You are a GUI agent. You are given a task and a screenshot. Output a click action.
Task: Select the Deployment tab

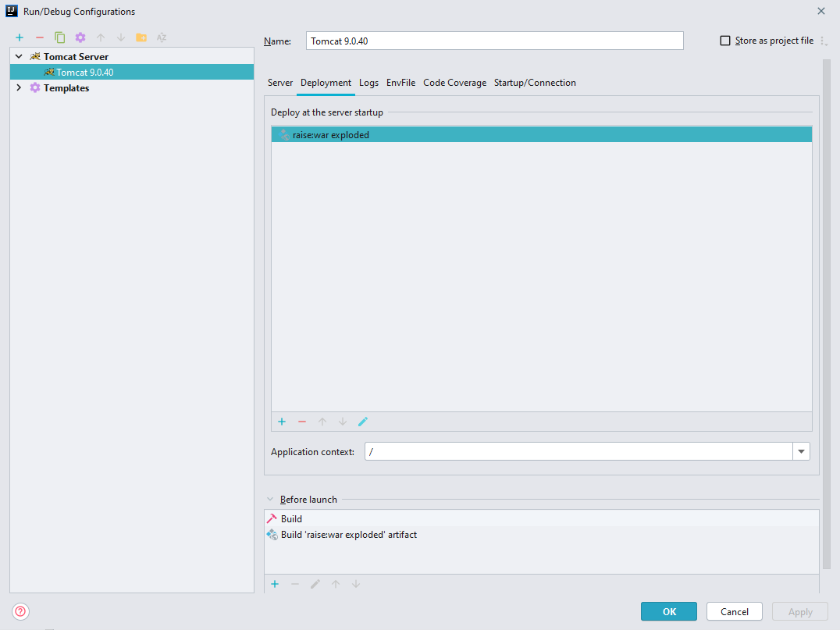(x=326, y=83)
